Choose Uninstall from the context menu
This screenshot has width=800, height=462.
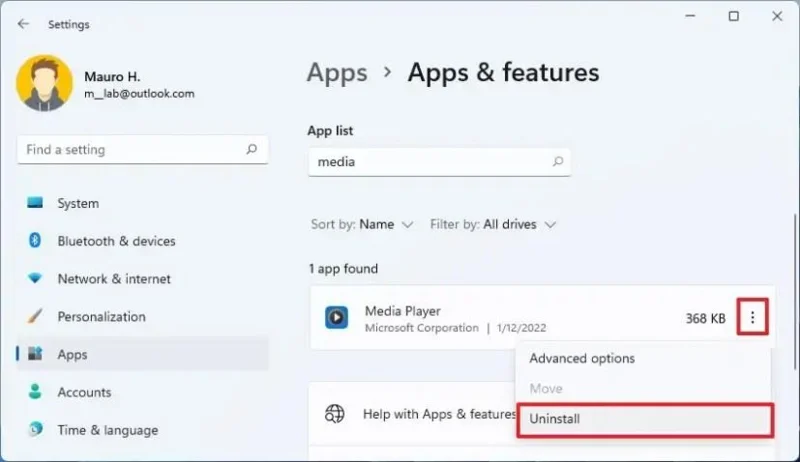point(645,420)
